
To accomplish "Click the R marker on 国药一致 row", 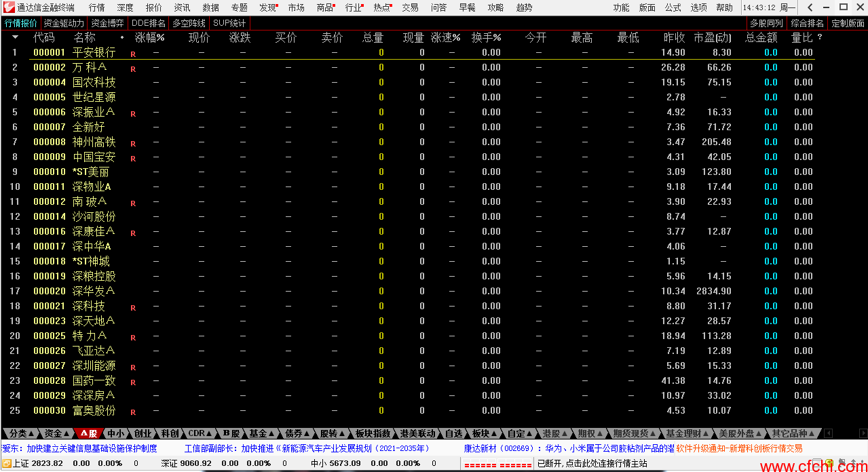I will tap(133, 382).
